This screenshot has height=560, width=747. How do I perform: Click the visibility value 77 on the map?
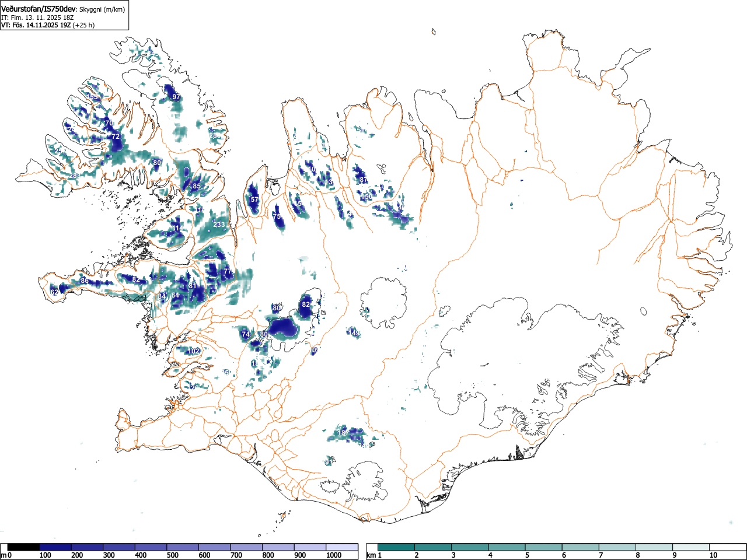coord(228,272)
